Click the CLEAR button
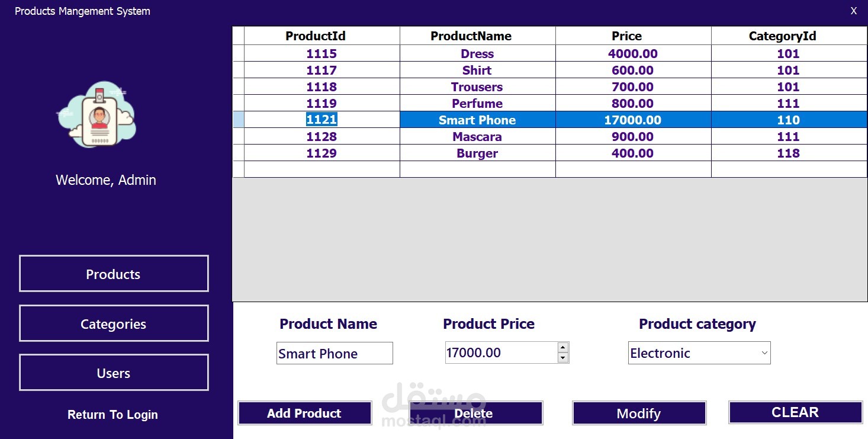The height and width of the screenshot is (439, 868). click(x=795, y=412)
